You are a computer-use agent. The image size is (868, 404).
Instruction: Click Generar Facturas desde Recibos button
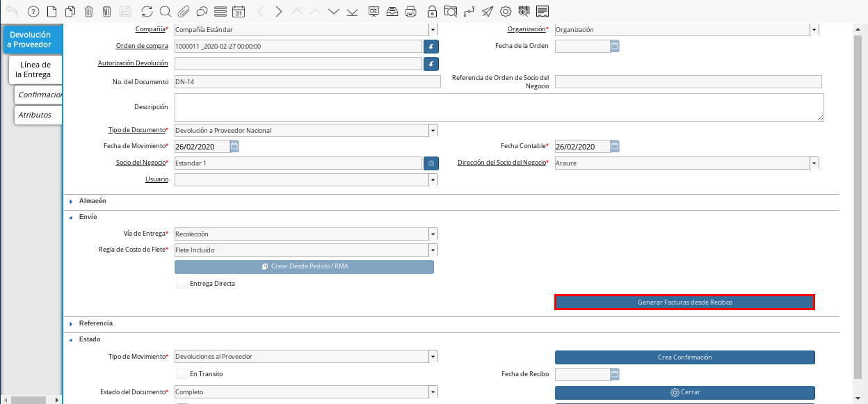click(684, 302)
